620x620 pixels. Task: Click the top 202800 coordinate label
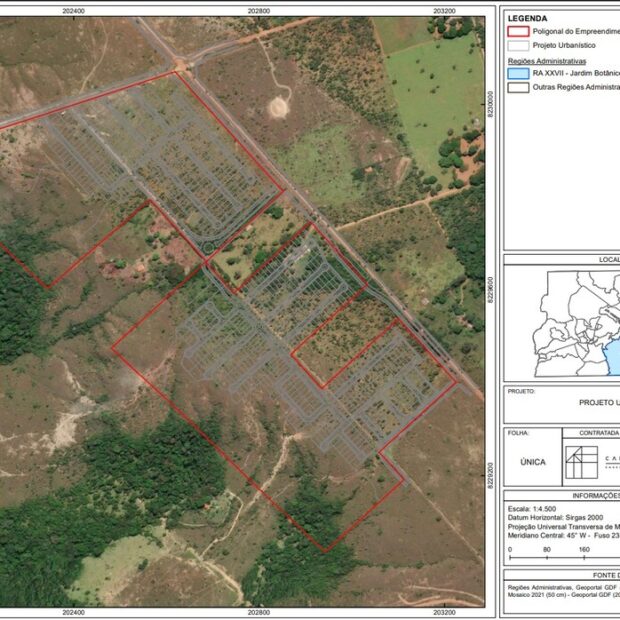[259, 11]
